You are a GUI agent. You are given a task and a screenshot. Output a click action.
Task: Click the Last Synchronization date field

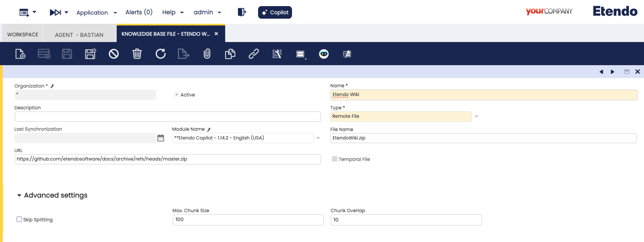85,138
